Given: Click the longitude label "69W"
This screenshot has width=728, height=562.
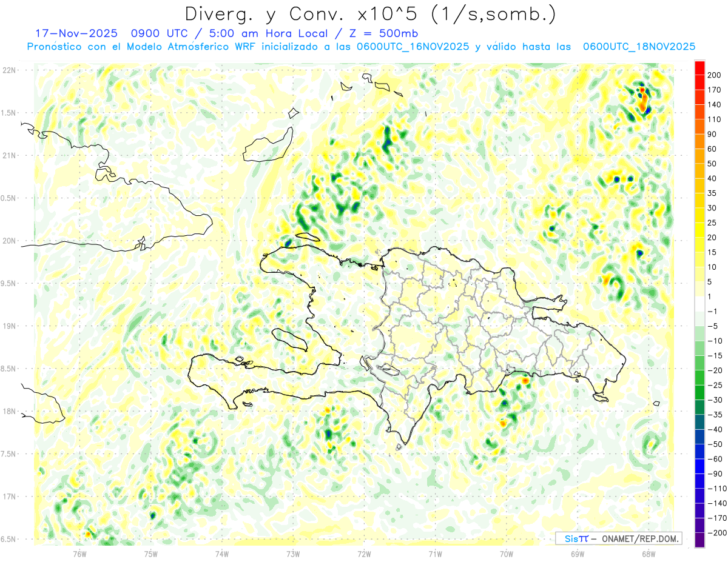Looking at the screenshot, I should click(577, 554).
